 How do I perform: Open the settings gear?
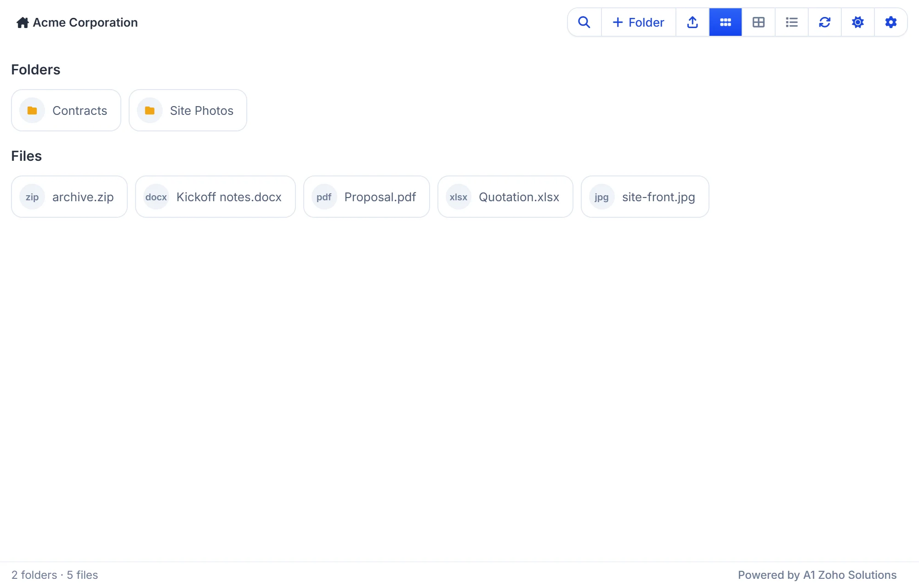pos(891,22)
